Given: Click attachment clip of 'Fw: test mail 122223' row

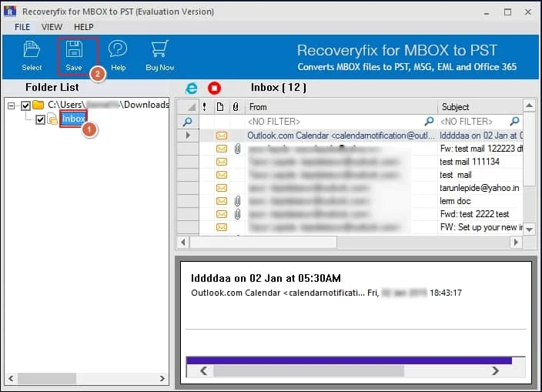Looking at the screenshot, I should click(237, 149).
